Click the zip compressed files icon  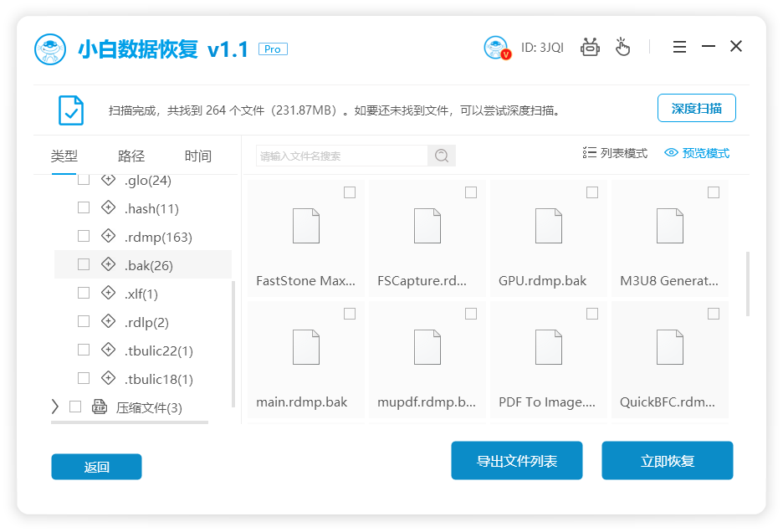click(x=100, y=407)
